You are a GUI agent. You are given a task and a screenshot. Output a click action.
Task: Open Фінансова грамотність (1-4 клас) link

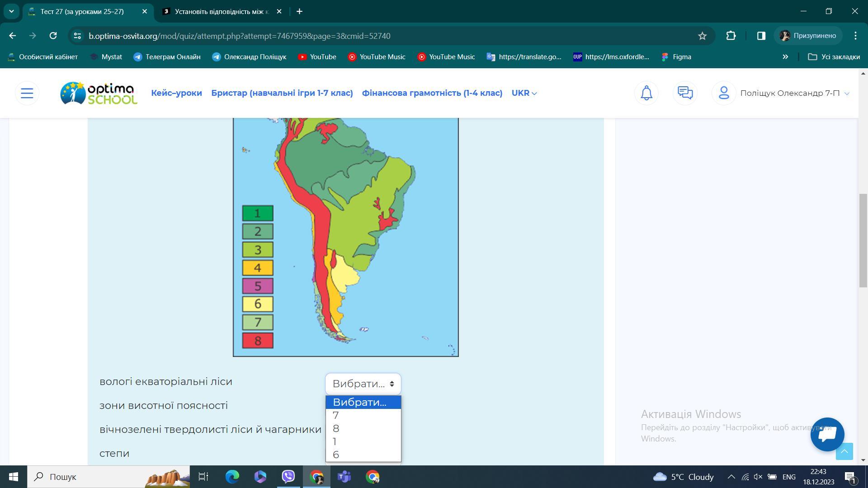[432, 93]
